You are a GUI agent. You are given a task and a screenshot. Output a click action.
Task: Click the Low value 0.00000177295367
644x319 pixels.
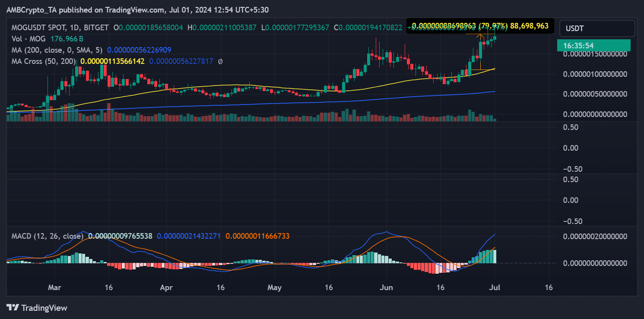pos(298,28)
